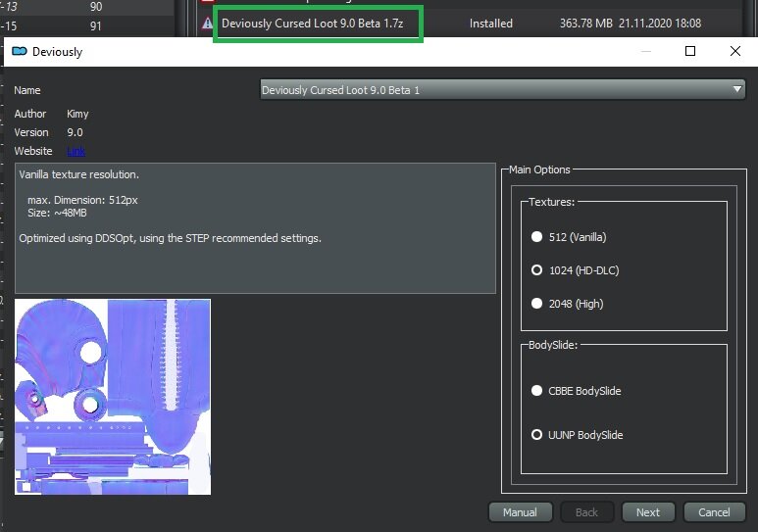The image size is (758, 532).
Task: Click the installer window title icon
Action: [x=20, y=51]
